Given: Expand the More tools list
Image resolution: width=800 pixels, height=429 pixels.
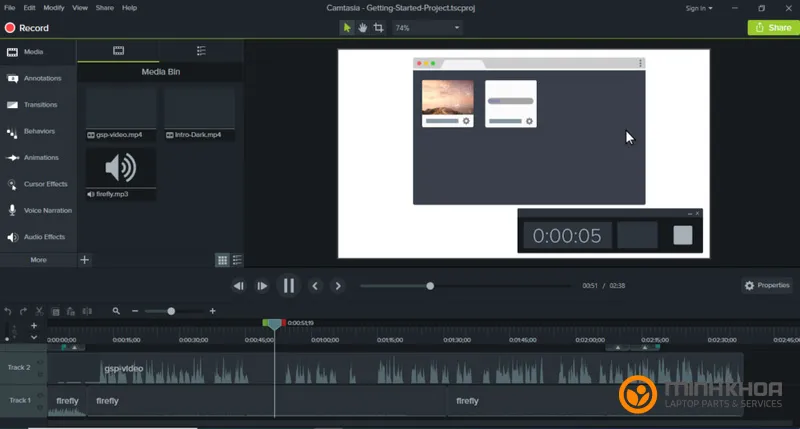Looking at the screenshot, I should pos(38,260).
